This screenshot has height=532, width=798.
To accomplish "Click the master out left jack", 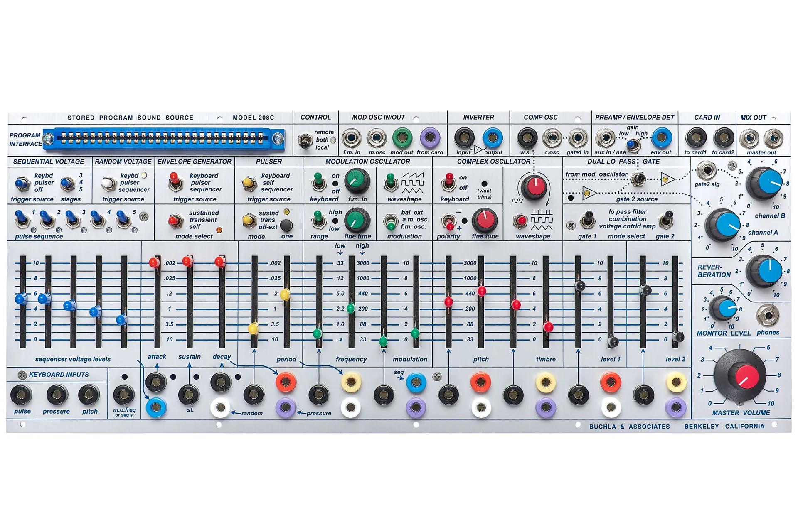I will coord(749,139).
